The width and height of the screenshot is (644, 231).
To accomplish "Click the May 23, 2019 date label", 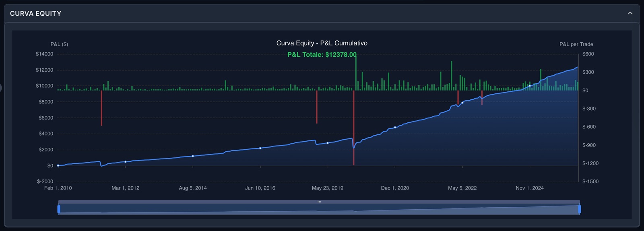I will 328,188.
